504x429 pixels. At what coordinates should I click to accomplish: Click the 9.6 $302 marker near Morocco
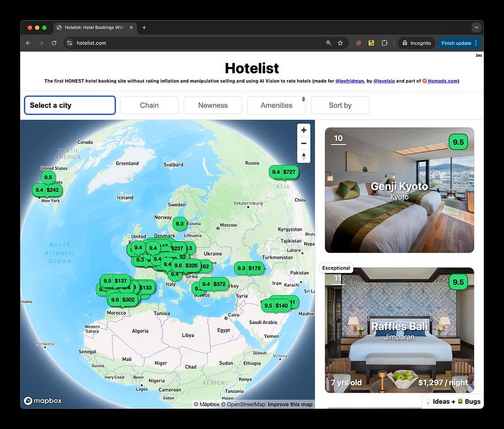pyautogui.click(x=123, y=300)
